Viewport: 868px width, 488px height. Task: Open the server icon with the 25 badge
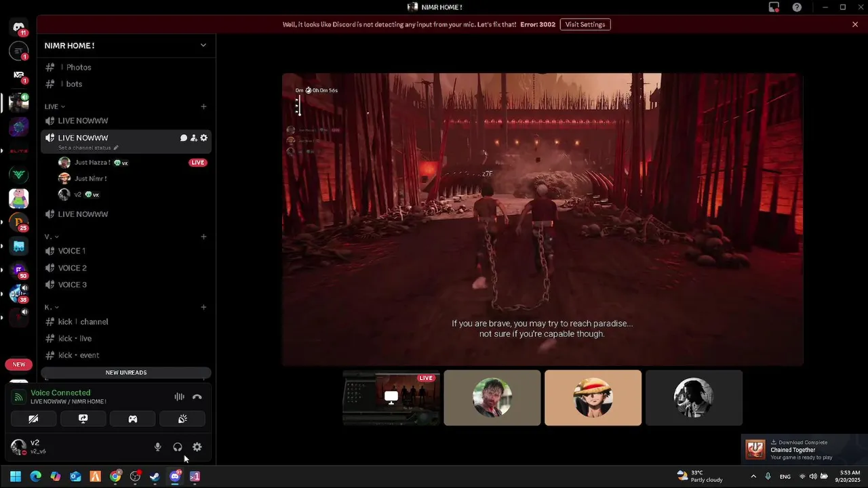click(19, 222)
